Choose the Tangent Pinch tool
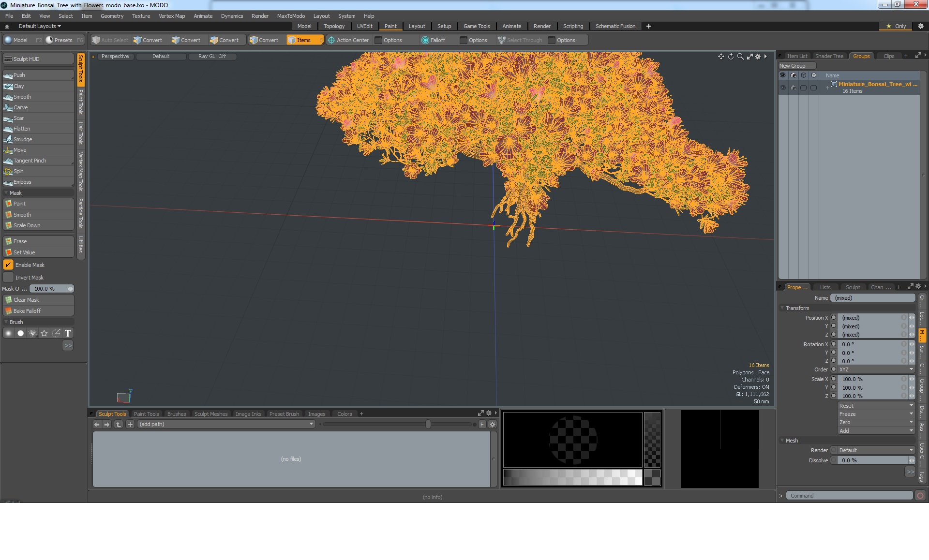 pos(38,161)
